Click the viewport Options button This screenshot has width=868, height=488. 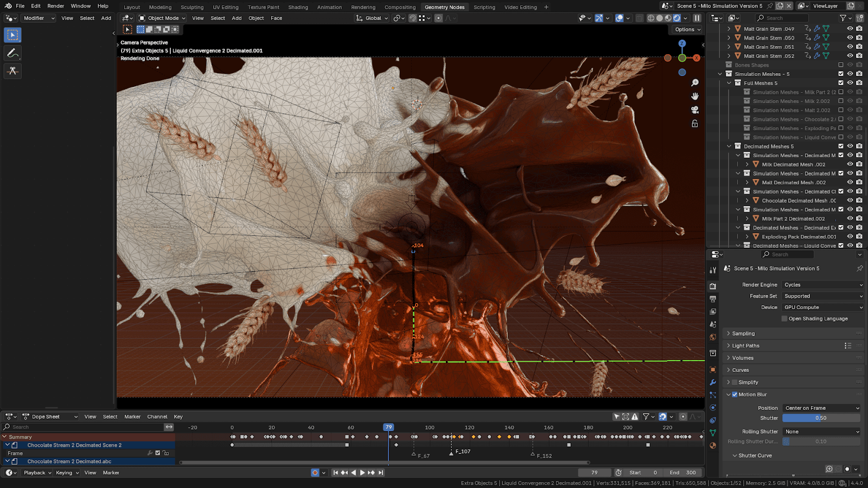pyautogui.click(x=687, y=30)
